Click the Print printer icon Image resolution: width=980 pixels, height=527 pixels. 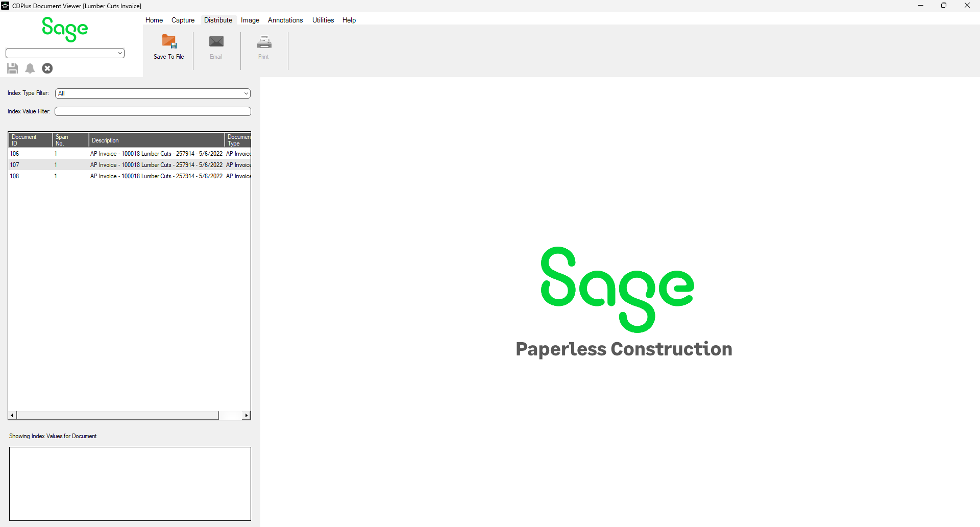point(264,41)
